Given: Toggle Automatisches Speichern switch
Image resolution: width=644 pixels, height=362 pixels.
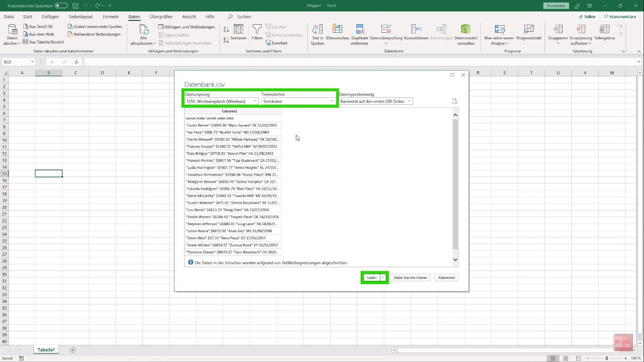Looking at the screenshot, I should click(61, 6).
